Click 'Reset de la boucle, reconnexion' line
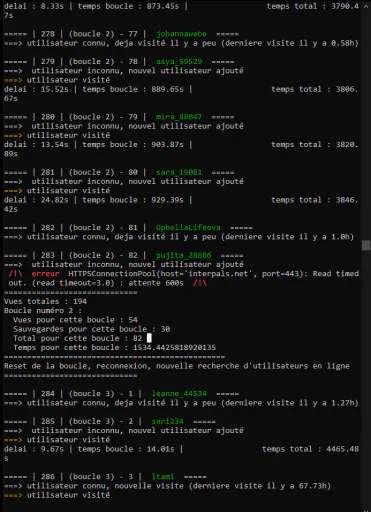Viewport: 371px width, 512px height. point(177,366)
